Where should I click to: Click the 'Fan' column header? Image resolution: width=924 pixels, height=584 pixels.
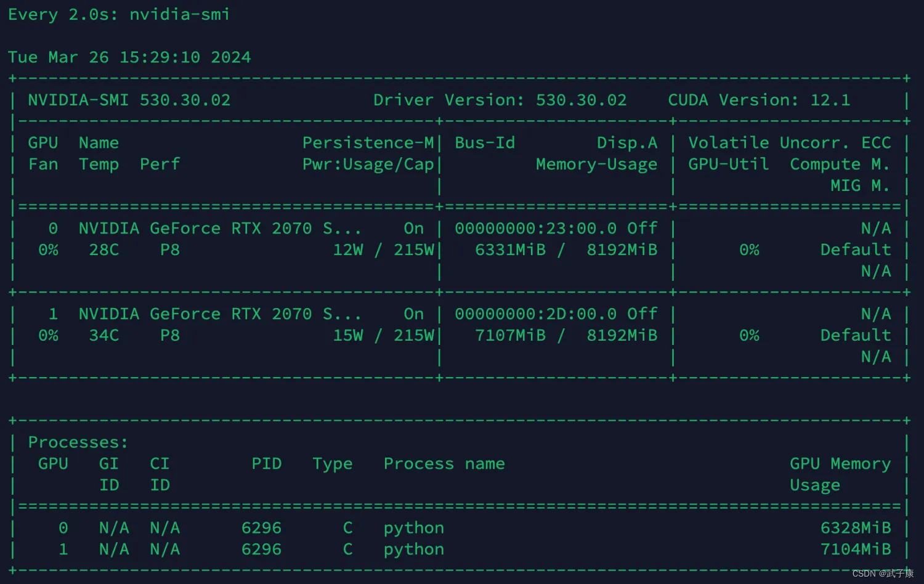tap(43, 164)
